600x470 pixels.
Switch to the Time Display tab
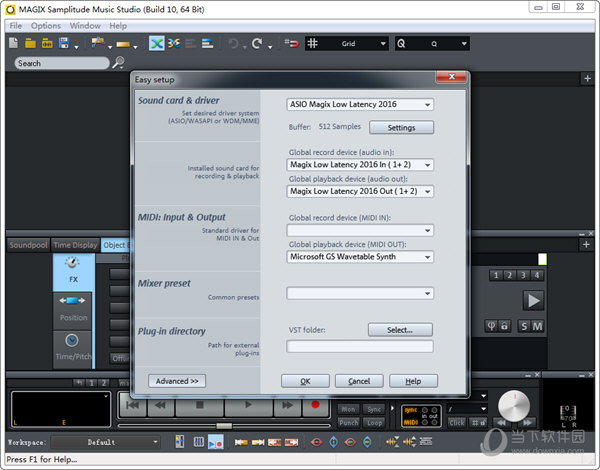75,245
